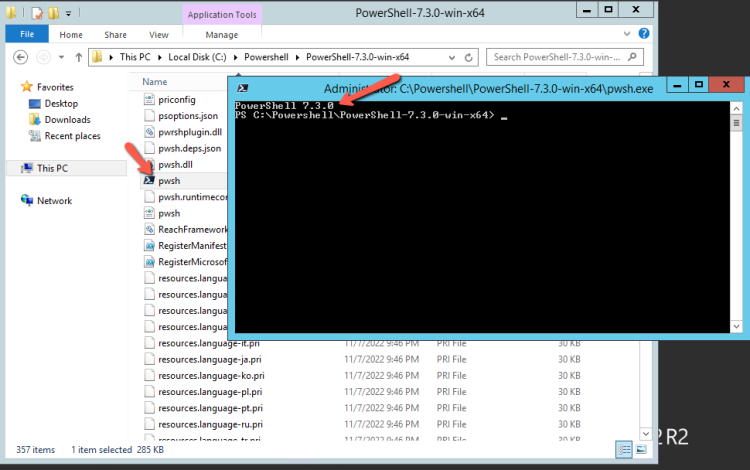Click Properties icon in quick access toolbar
This screenshot has width=750, height=470.
click(37, 13)
